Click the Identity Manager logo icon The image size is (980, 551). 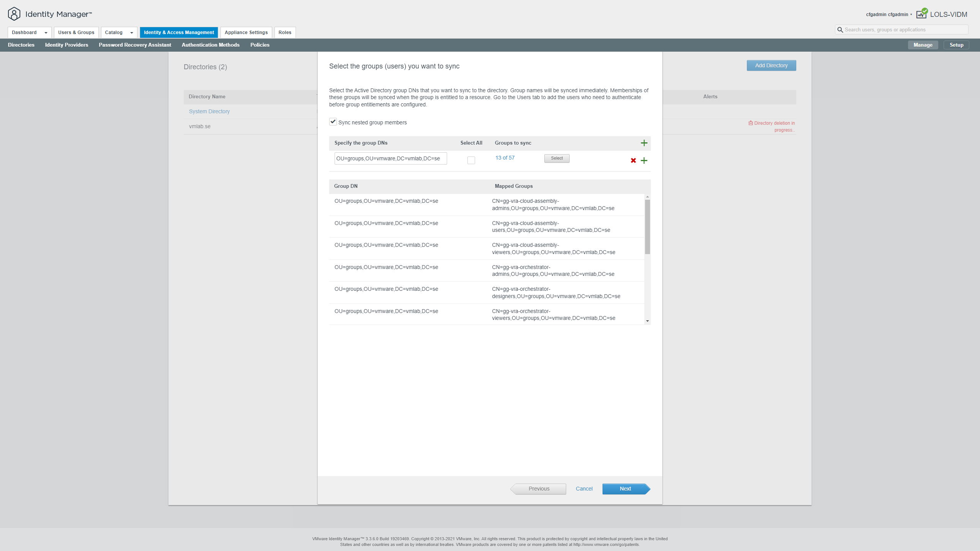pos(14,14)
